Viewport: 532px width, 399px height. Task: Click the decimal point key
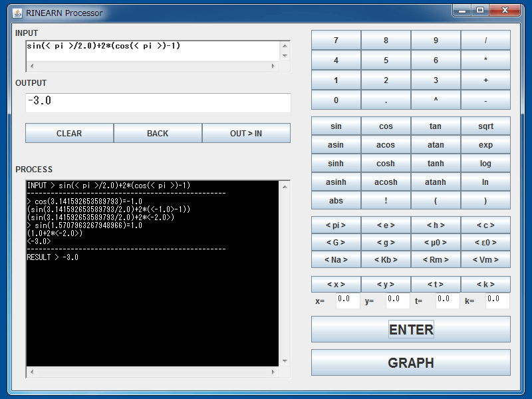pyautogui.click(x=386, y=100)
